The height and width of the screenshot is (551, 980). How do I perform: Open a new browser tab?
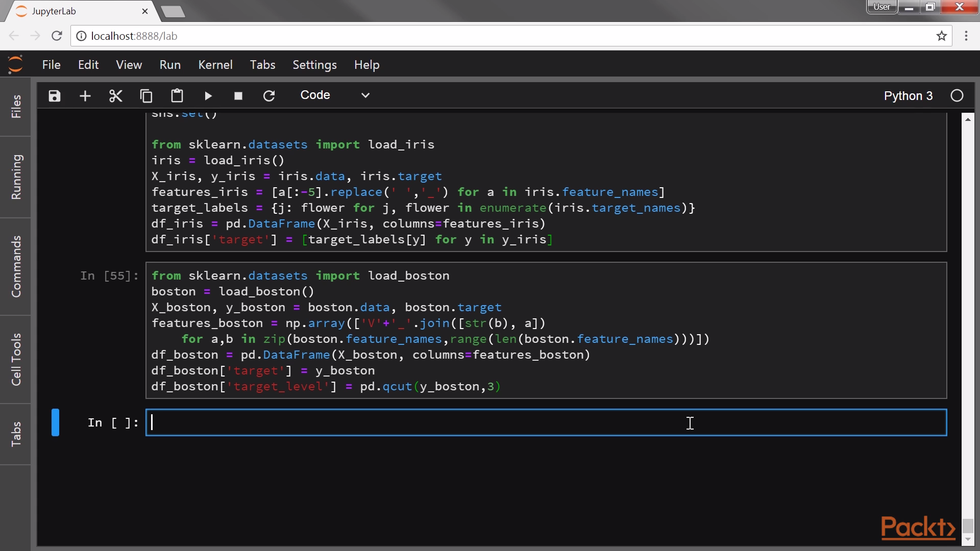click(x=173, y=12)
